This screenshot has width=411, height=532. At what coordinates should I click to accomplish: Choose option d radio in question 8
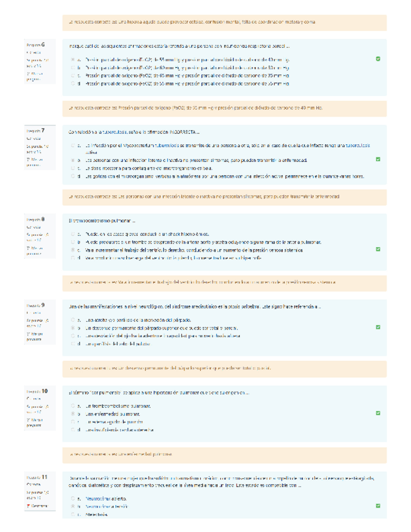[x=73, y=258]
